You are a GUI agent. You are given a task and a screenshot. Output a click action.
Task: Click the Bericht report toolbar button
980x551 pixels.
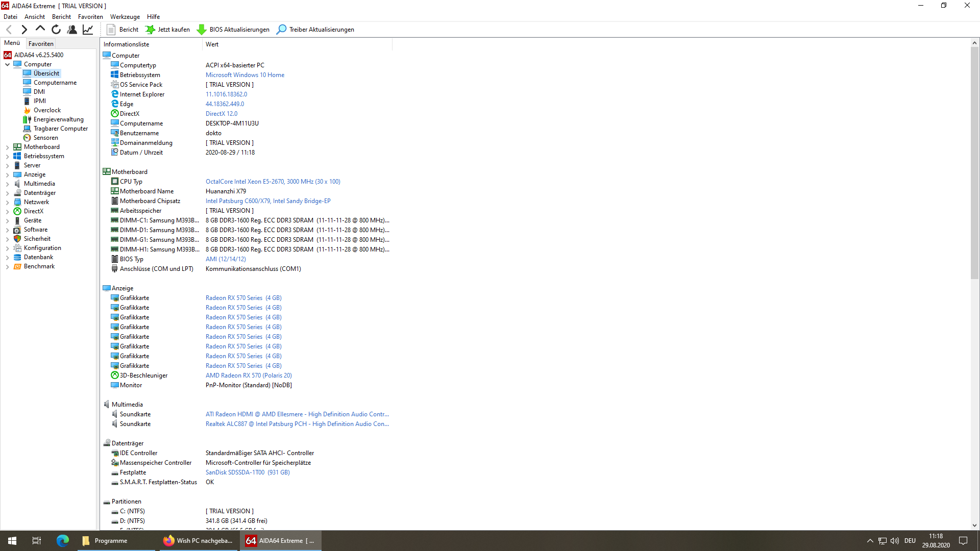122,30
